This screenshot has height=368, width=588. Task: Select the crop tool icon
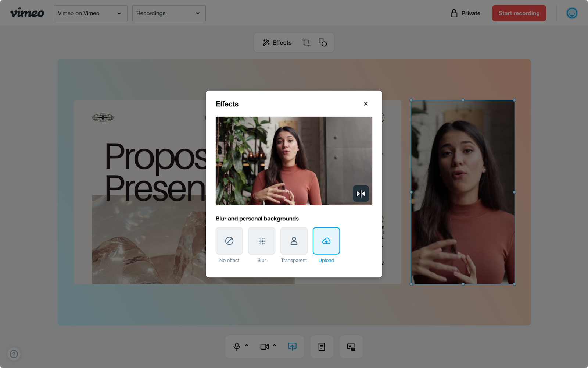pos(306,43)
